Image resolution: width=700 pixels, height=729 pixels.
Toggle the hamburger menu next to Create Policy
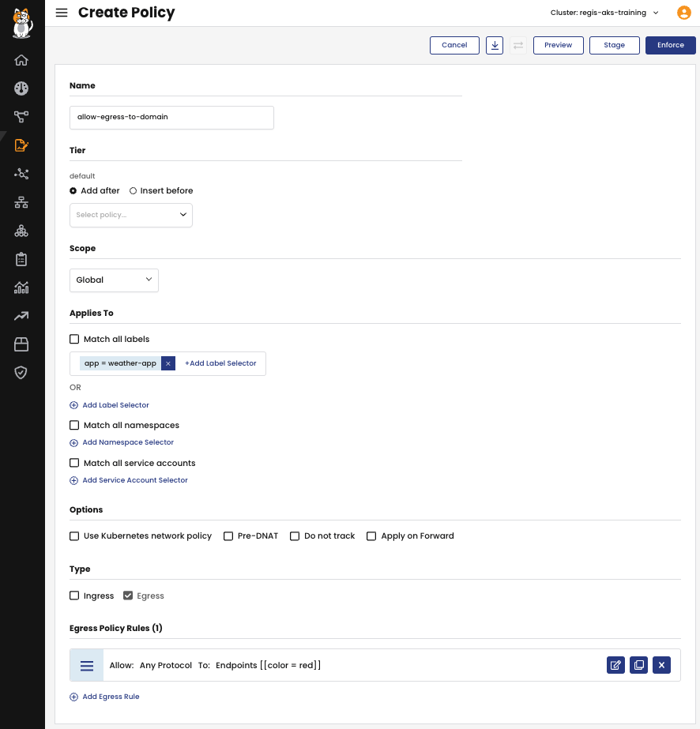pos(62,13)
